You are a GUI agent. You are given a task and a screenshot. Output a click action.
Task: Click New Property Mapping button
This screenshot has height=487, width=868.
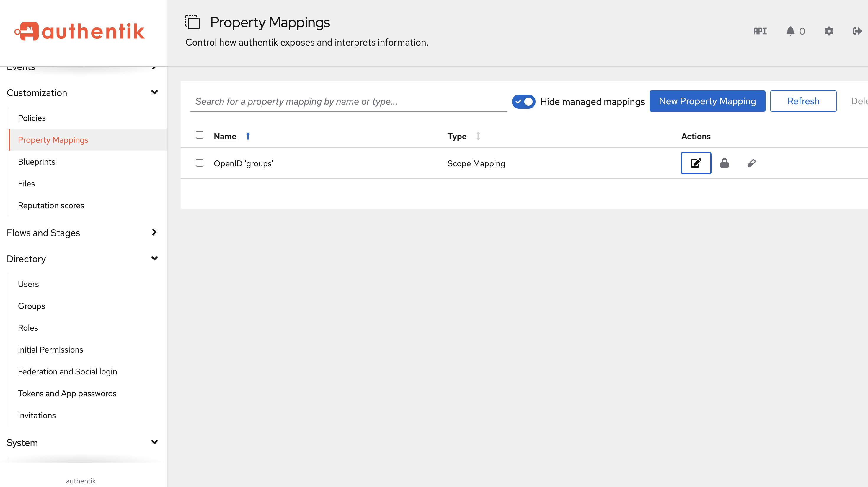[x=707, y=101]
